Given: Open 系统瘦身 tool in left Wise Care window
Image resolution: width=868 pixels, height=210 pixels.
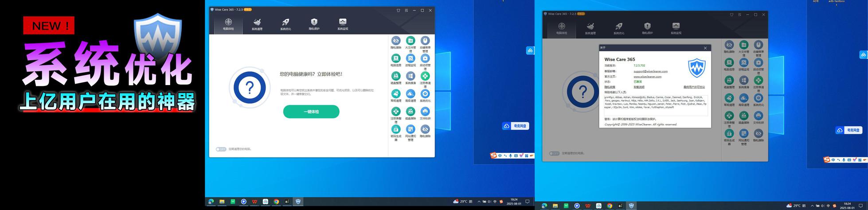Looking at the screenshot, I should point(411,78).
